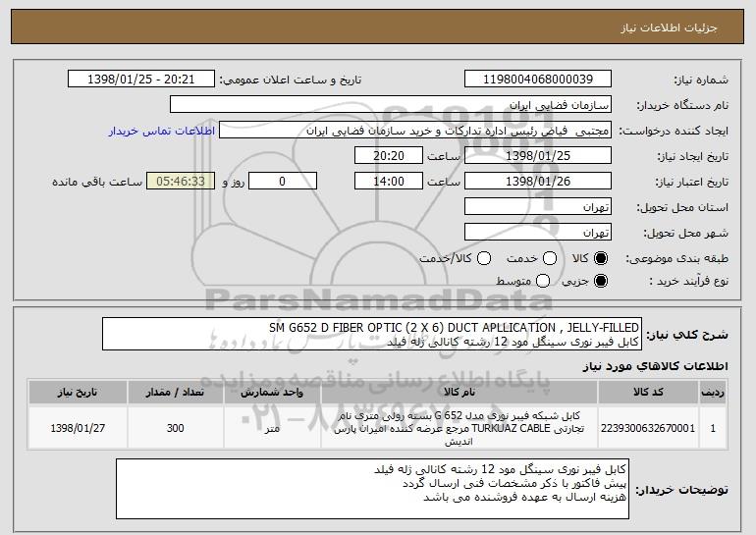Click the نوع فرآیند خرید label

[x=689, y=281]
